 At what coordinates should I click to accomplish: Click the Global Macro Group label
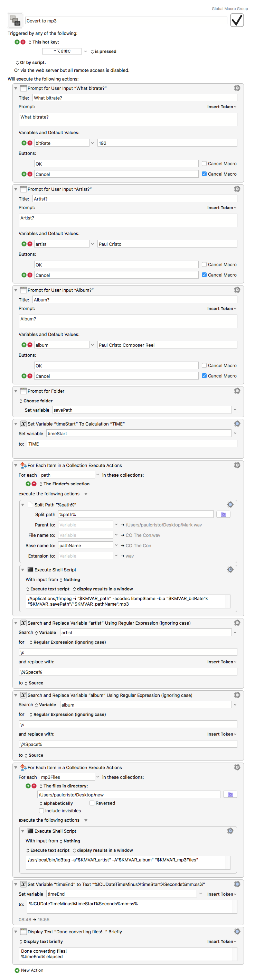[x=229, y=8]
